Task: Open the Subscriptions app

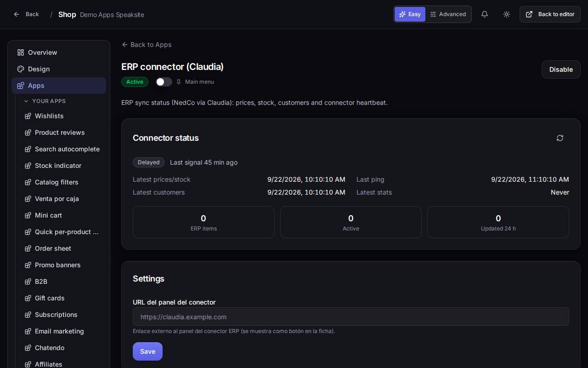Action: click(62, 315)
